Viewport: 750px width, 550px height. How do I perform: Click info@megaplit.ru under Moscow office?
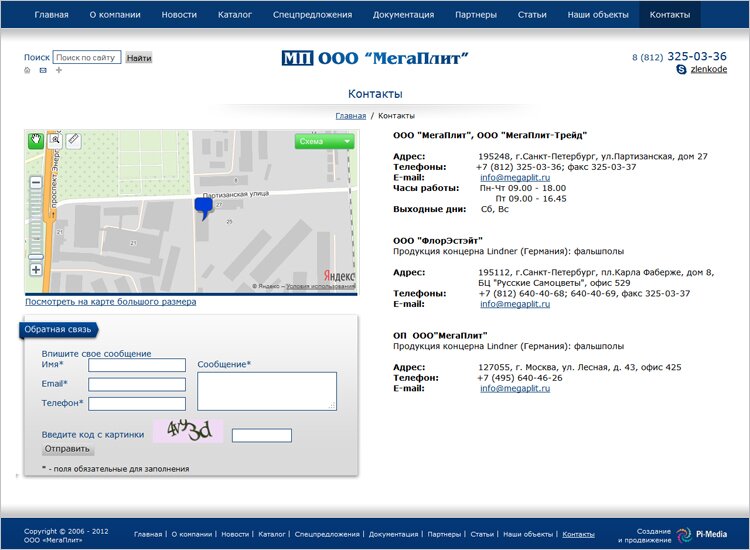click(x=515, y=388)
